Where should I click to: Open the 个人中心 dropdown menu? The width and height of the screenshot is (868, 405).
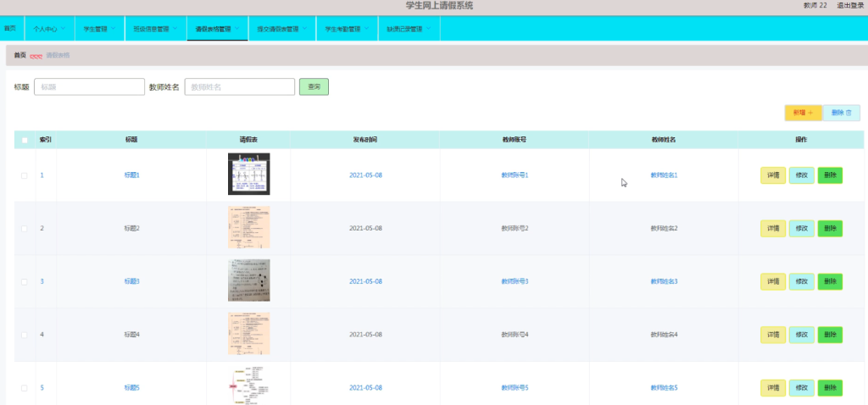click(49, 28)
